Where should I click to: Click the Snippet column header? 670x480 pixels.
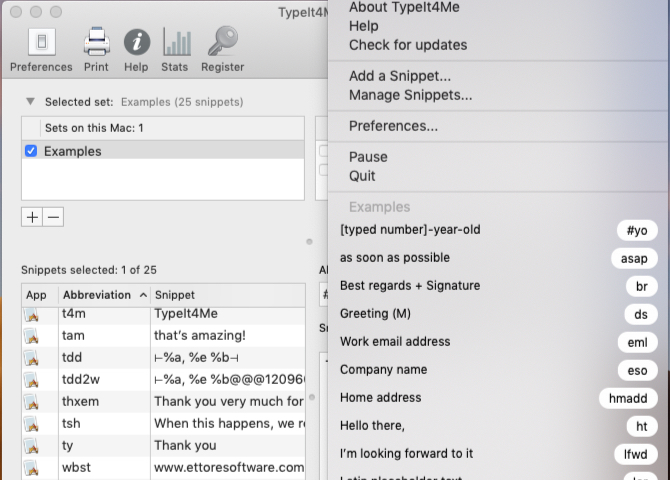click(x=228, y=295)
